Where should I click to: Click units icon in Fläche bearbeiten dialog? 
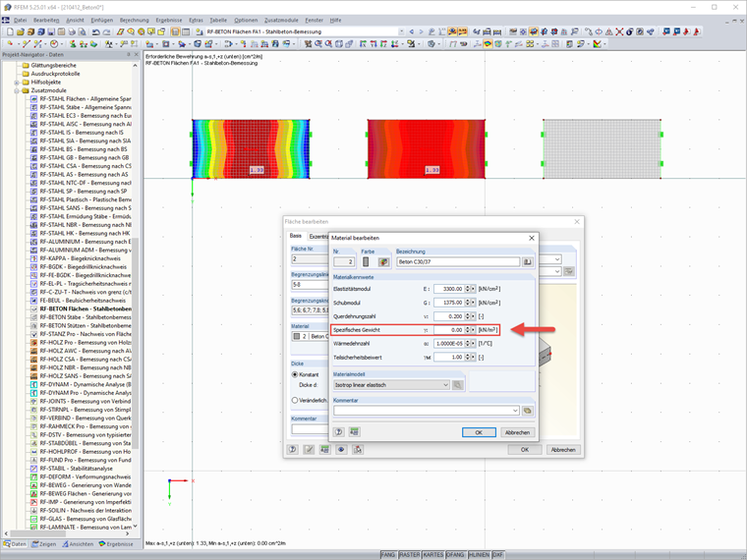[325, 450]
